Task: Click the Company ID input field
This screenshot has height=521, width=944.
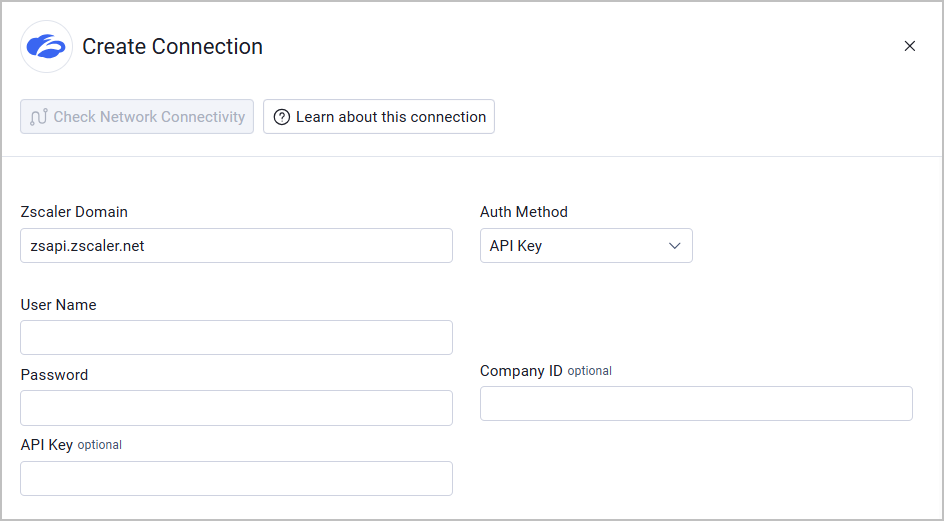Action: [696, 404]
